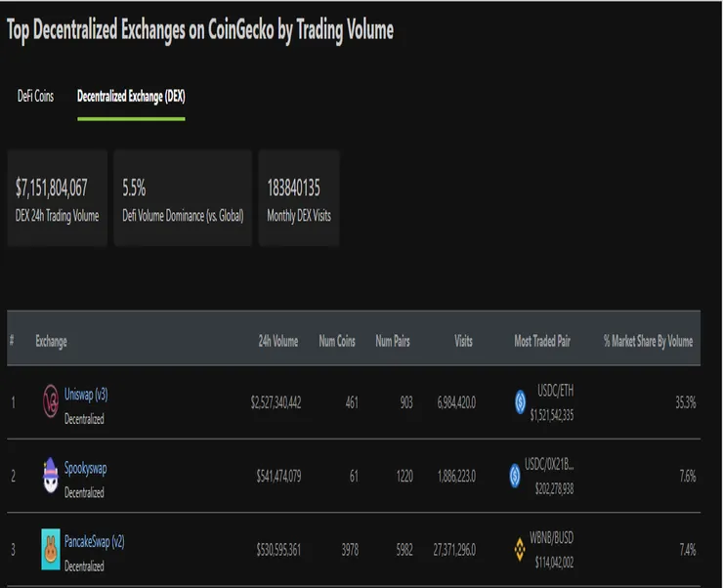Viewport: 723px width, 588px height.
Task: Open the Uniswap (v3) exchange link
Action: click(x=86, y=394)
